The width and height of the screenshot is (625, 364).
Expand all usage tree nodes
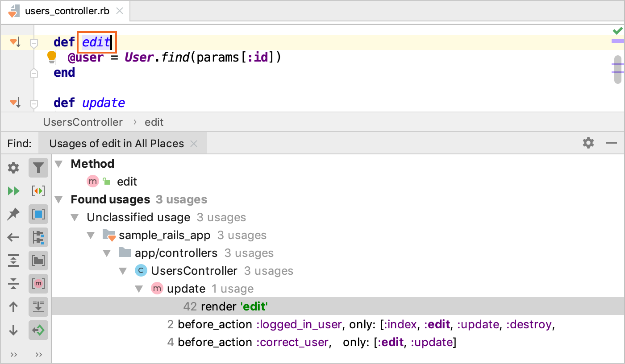click(13, 261)
